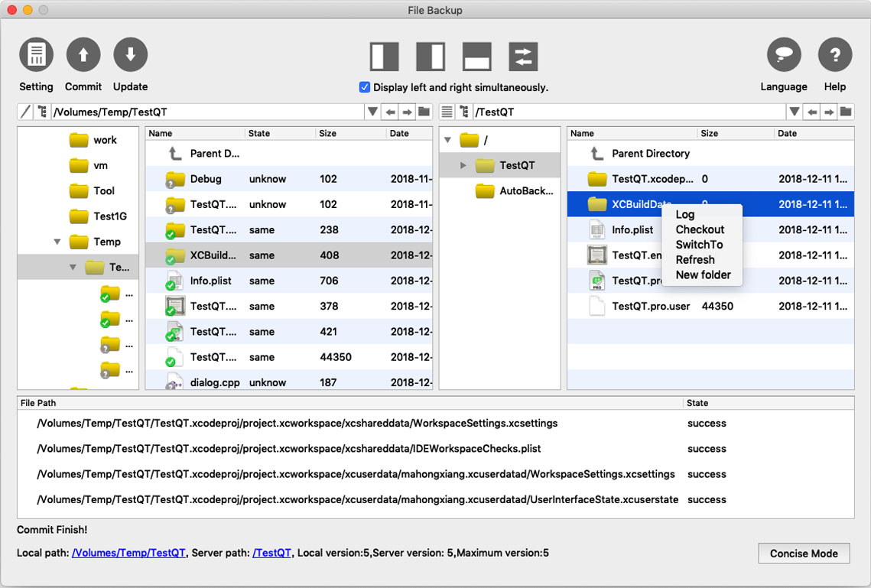Click the slash icon left of local path
The image size is (871, 588).
[25, 112]
